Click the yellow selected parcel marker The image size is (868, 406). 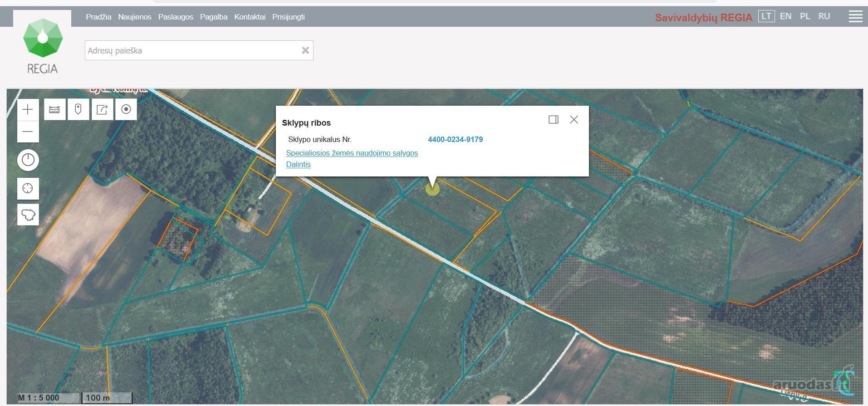[432, 189]
